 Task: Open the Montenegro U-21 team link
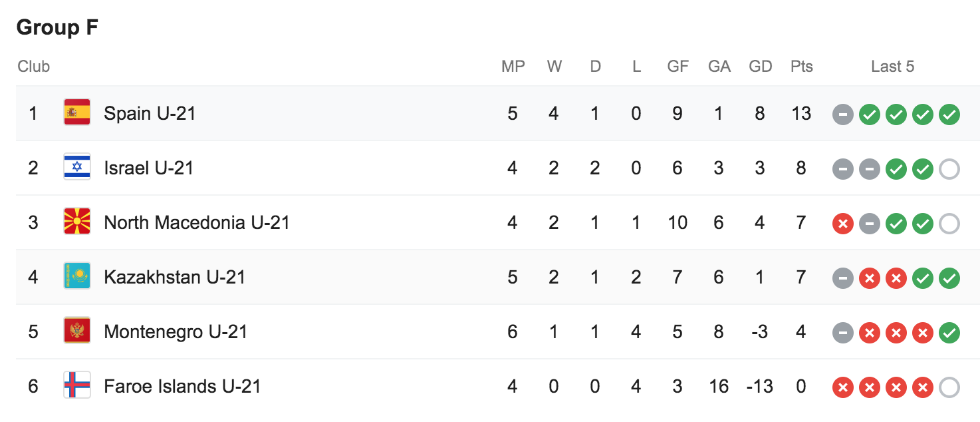tap(176, 332)
